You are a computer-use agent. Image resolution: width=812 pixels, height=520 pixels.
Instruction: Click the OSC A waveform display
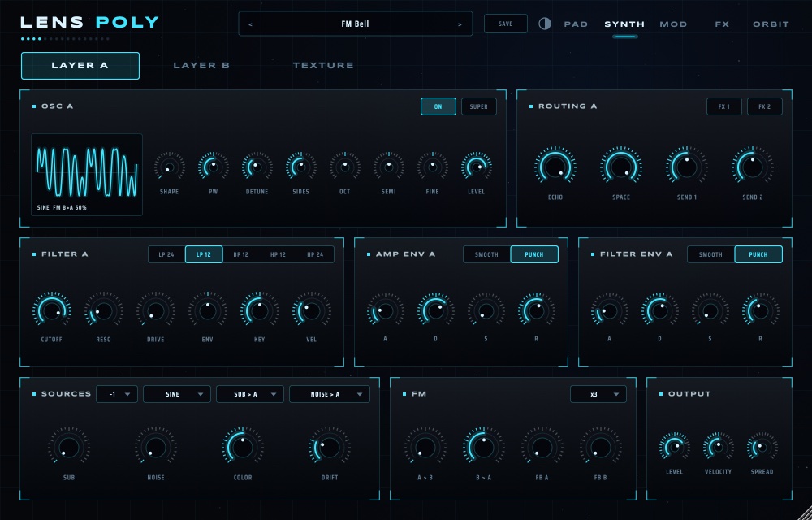pyautogui.click(x=87, y=175)
